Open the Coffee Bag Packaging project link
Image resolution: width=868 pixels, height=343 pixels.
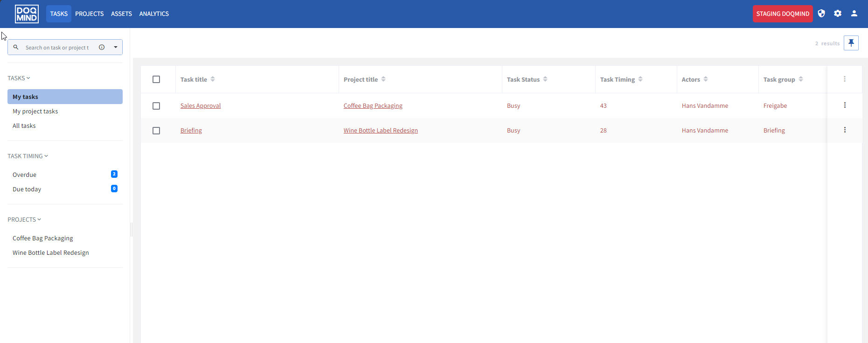pos(373,106)
